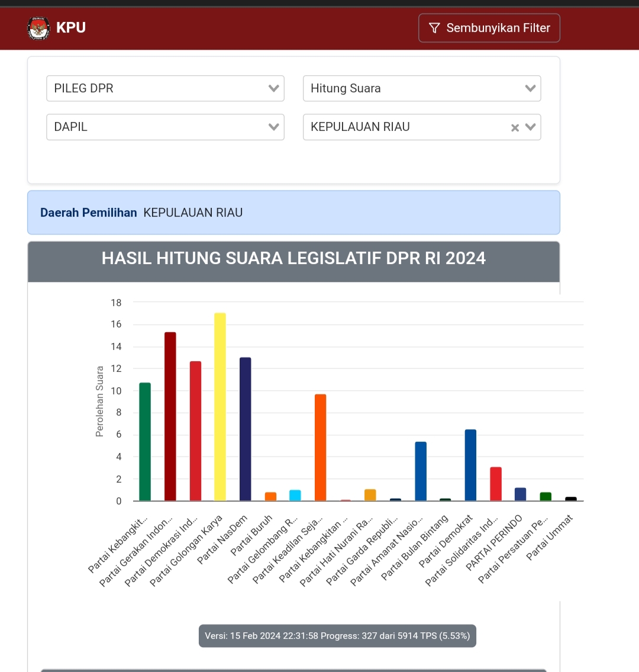Image resolution: width=639 pixels, height=672 pixels.
Task: Click the Partai Golongan Karya yellow bar
Action: (x=220, y=407)
